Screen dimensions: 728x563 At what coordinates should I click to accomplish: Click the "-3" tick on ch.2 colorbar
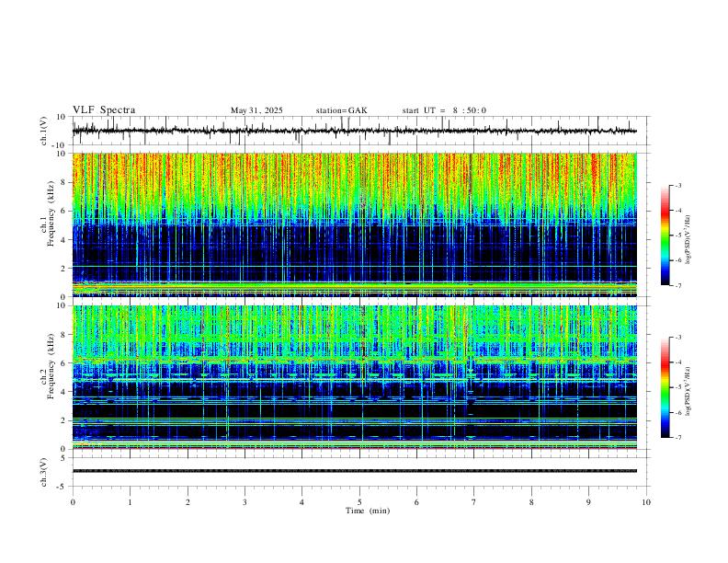point(678,338)
